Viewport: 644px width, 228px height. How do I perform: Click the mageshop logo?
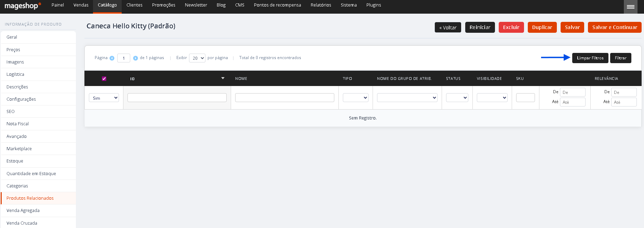tap(23, 6)
